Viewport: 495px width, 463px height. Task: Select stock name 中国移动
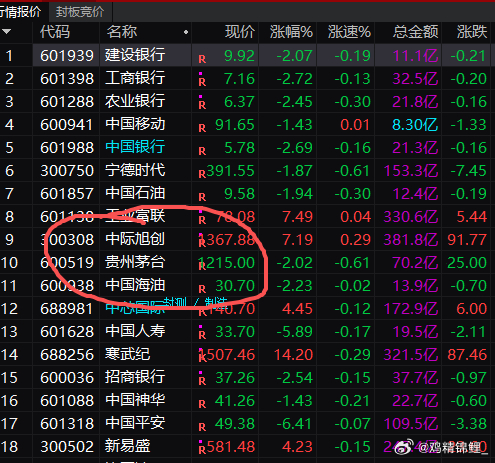[135, 124]
